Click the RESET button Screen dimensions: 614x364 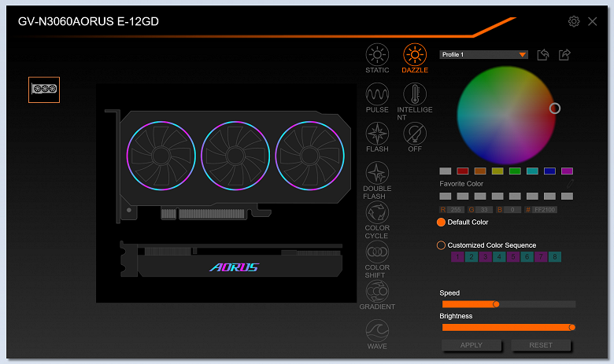click(x=541, y=345)
